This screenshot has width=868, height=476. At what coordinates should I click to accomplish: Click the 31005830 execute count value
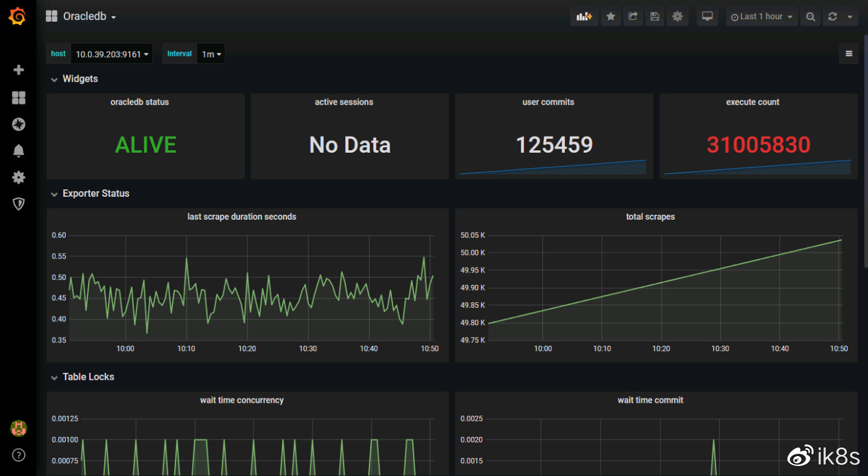click(x=759, y=145)
